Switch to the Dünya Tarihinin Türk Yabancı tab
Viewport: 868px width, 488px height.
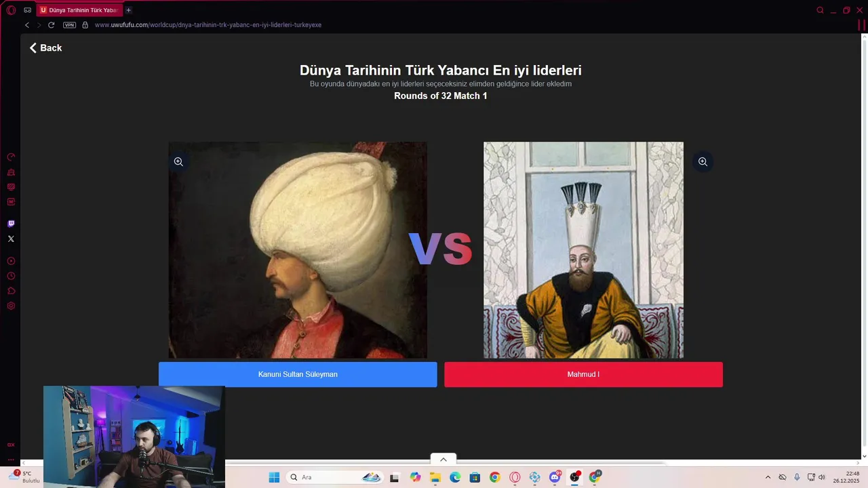coord(80,10)
